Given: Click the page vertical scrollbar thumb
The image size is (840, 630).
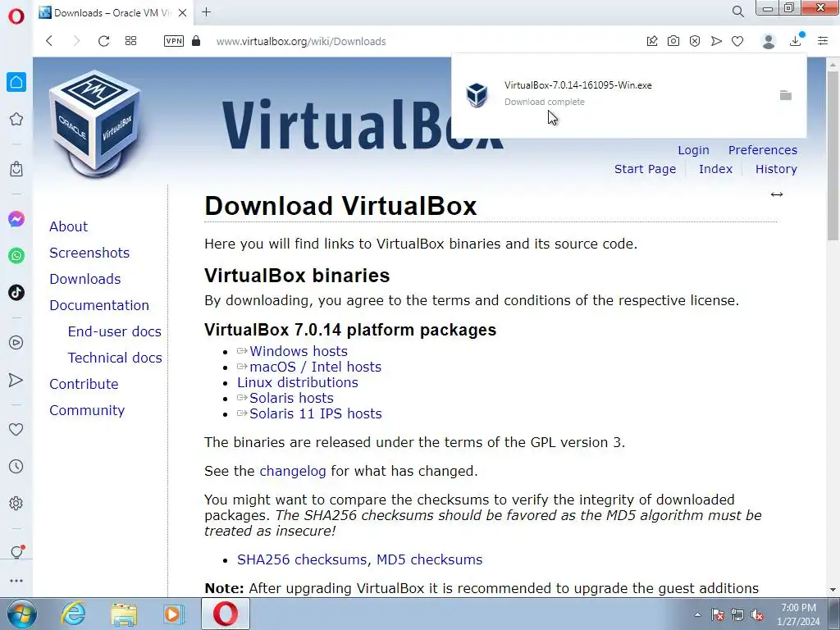Looking at the screenshot, I should (x=833, y=155).
